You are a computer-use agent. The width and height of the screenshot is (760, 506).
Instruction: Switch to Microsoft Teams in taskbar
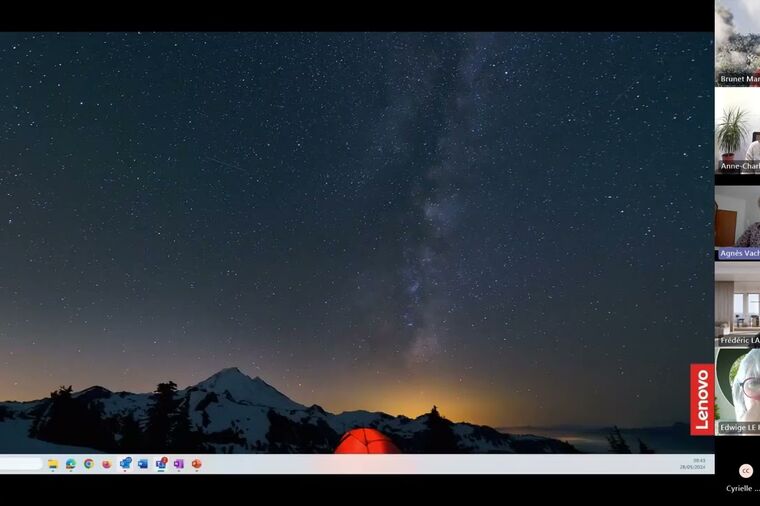pos(125,464)
